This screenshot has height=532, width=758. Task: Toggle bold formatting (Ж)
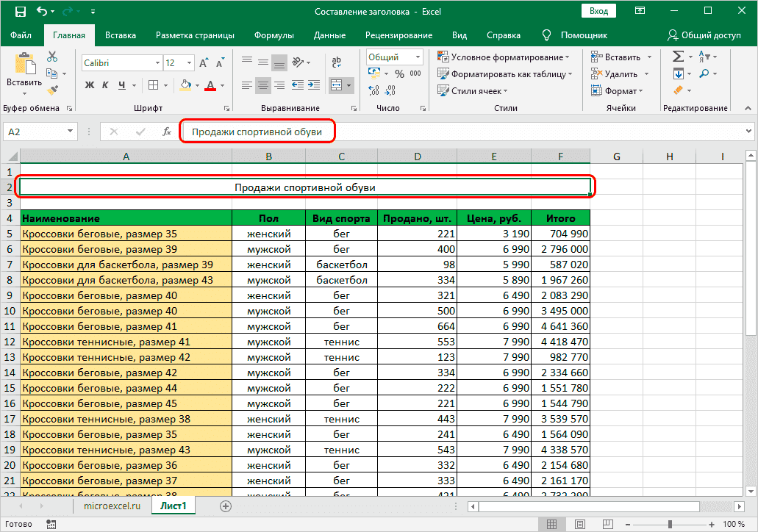pos(90,85)
